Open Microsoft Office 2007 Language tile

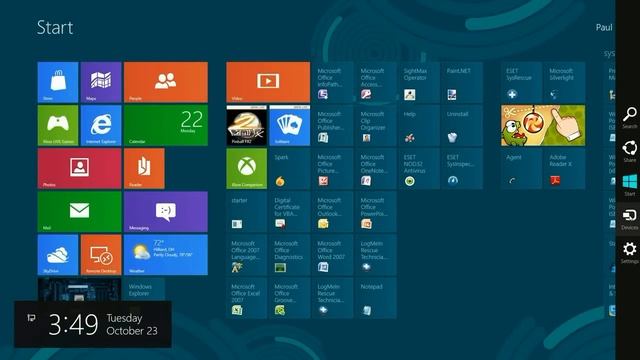click(x=247, y=255)
